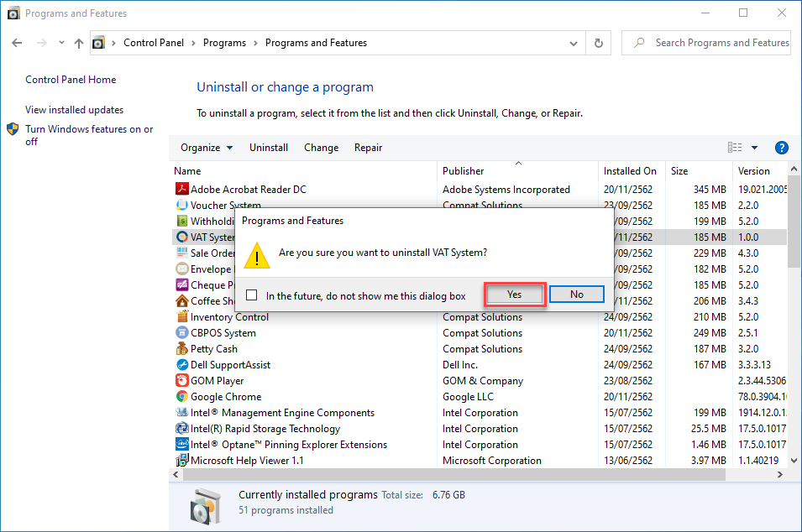Click the horizontal scrollbar thumb

pyautogui.click(x=454, y=475)
